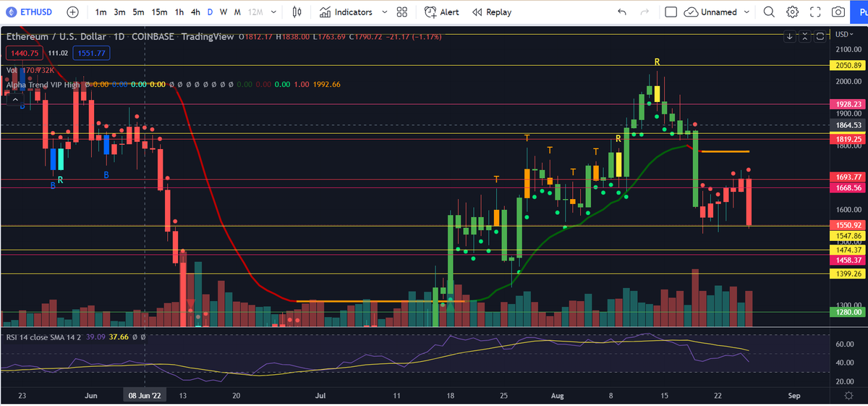Start bar Replay mode

(x=491, y=12)
